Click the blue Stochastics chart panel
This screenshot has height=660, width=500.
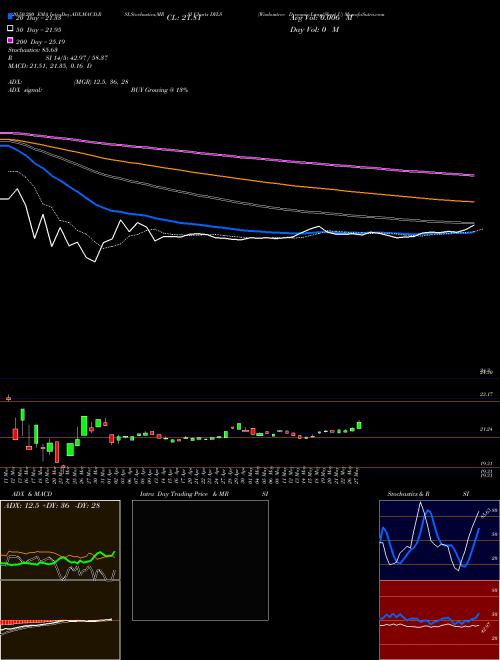(x=439, y=540)
